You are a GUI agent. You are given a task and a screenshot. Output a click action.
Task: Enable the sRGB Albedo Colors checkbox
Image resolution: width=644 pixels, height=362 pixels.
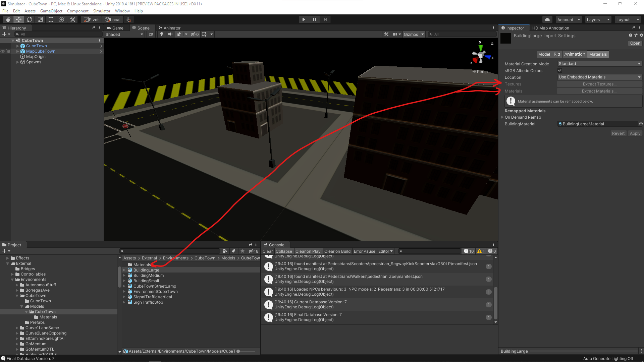559,70
